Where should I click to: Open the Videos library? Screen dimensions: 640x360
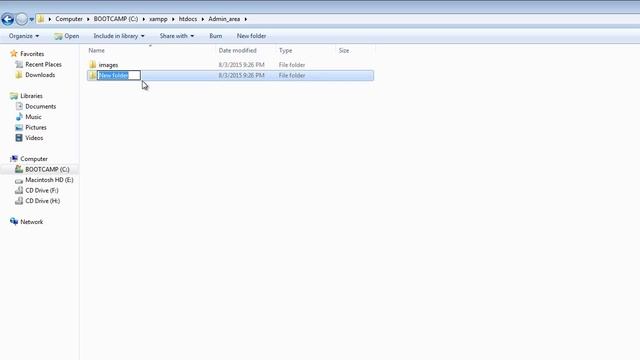coord(34,138)
